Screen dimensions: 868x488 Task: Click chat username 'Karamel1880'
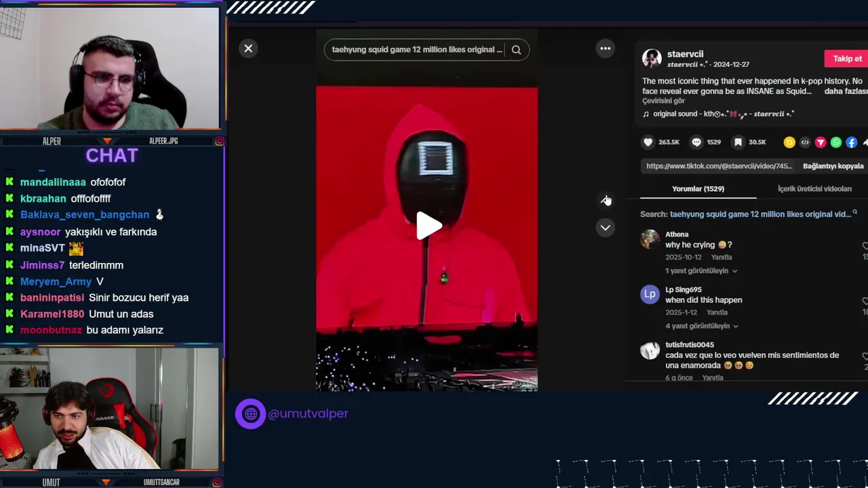52,314
